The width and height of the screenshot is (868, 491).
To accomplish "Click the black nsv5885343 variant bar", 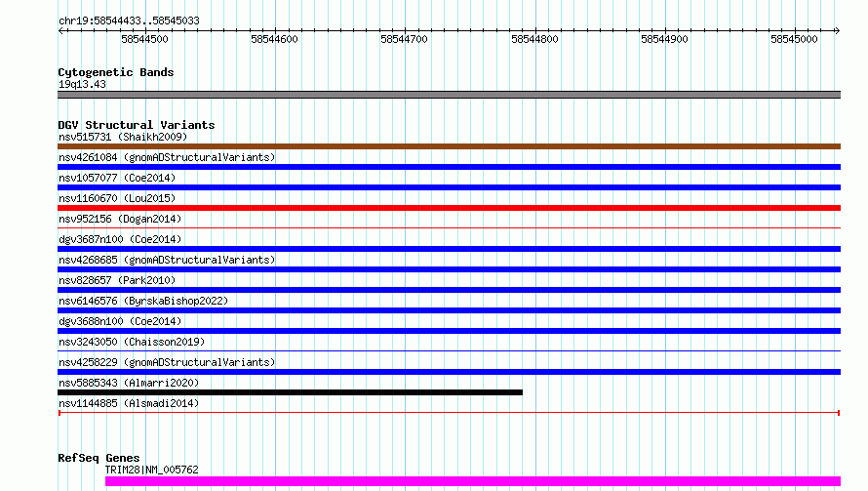I will click(x=290, y=392).
